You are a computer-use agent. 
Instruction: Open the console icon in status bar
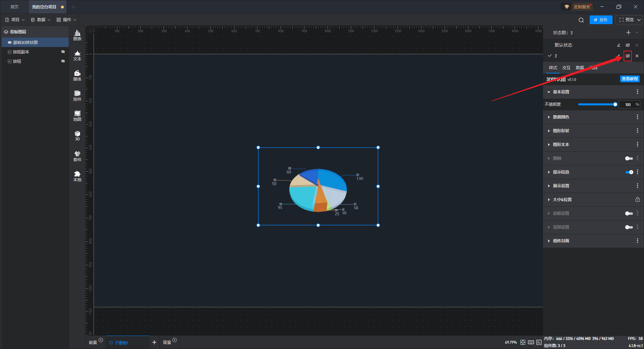[539, 342]
